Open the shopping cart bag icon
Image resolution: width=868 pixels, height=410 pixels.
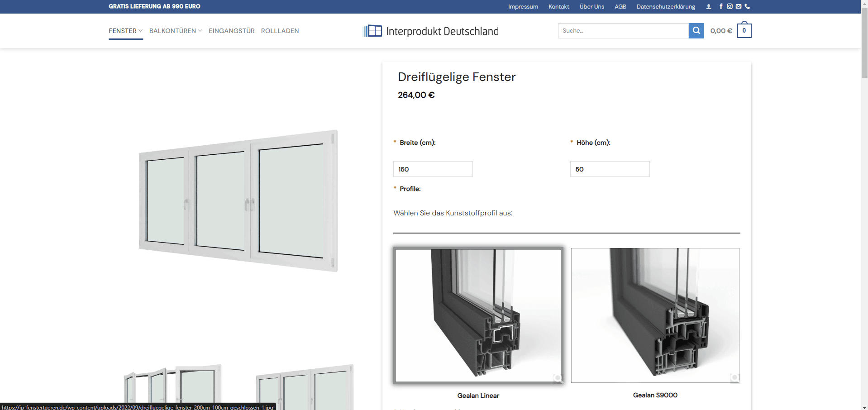pos(744,31)
